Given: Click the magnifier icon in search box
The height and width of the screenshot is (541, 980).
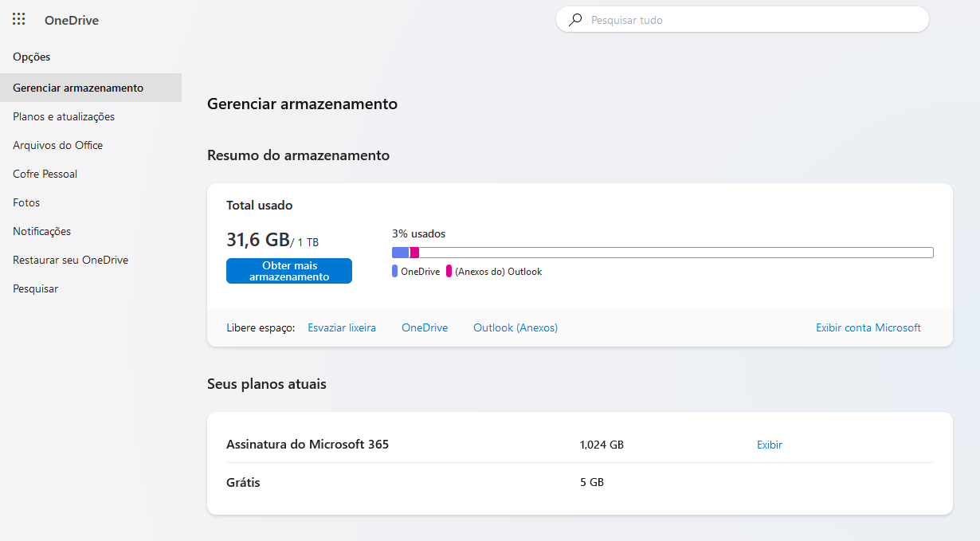Looking at the screenshot, I should pyautogui.click(x=575, y=20).
